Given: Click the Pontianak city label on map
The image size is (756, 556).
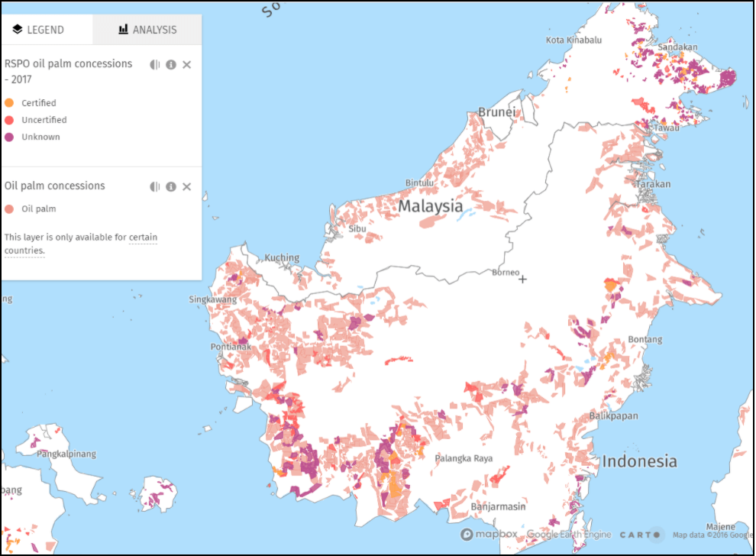Looking at the screenshot, I should 231,347.
